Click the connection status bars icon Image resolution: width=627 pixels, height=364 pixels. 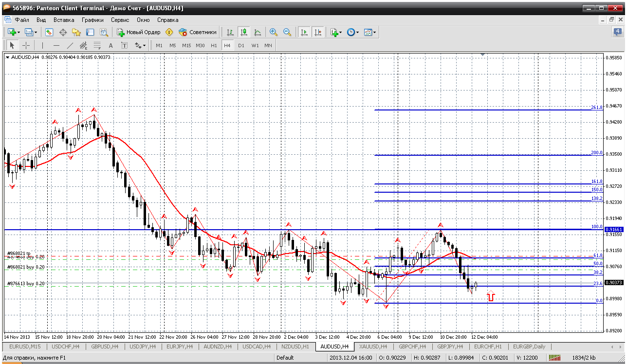click(x=554, y=358)
